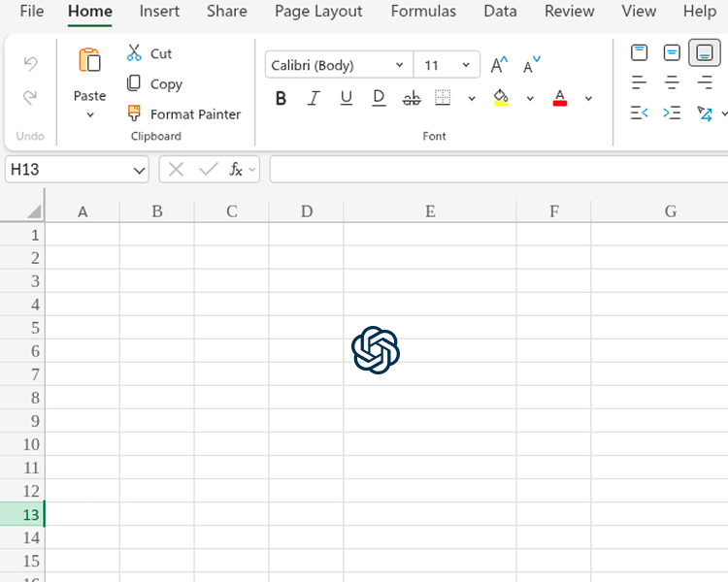Open the File menu
This screenshot has width=728, height=582.
(x=32, y=11)
